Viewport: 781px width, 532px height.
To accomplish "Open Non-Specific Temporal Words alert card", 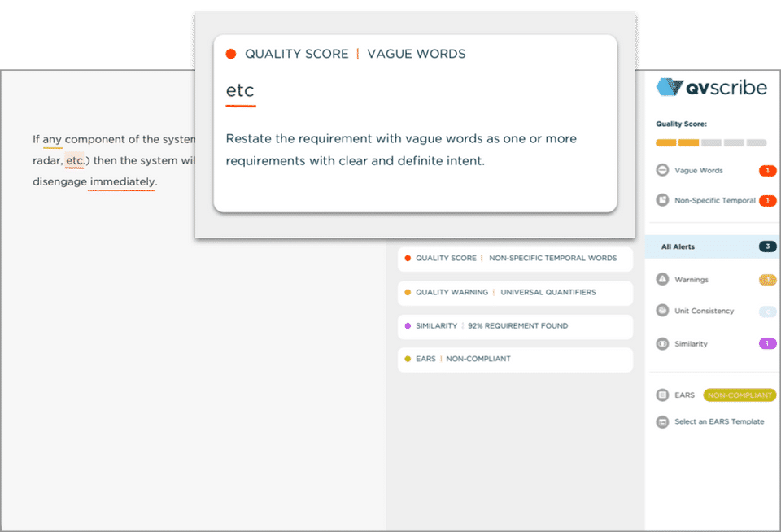I will pyautogui.click(x=515, y=259).
